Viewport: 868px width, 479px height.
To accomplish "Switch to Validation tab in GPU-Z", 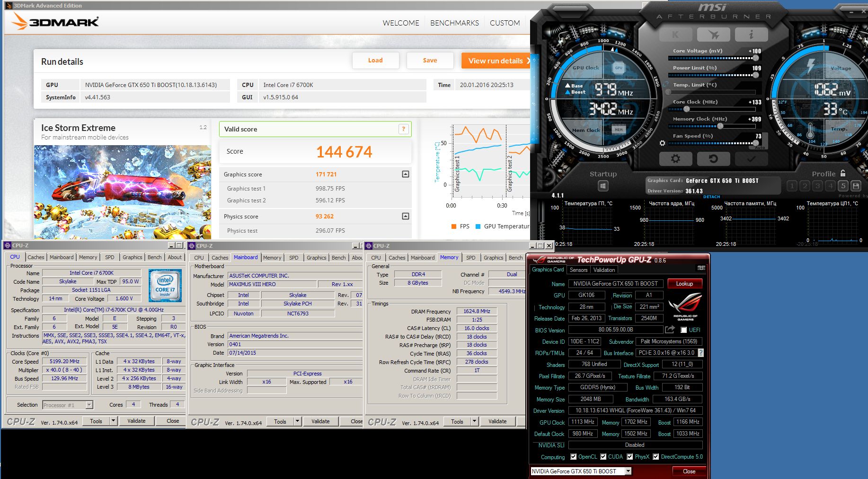I will pos(604,270).
